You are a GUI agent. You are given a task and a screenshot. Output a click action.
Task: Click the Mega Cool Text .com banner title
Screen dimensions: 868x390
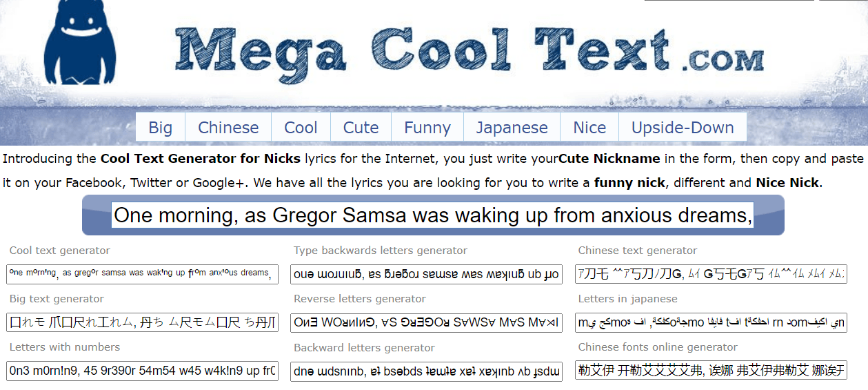click(469, 52)
